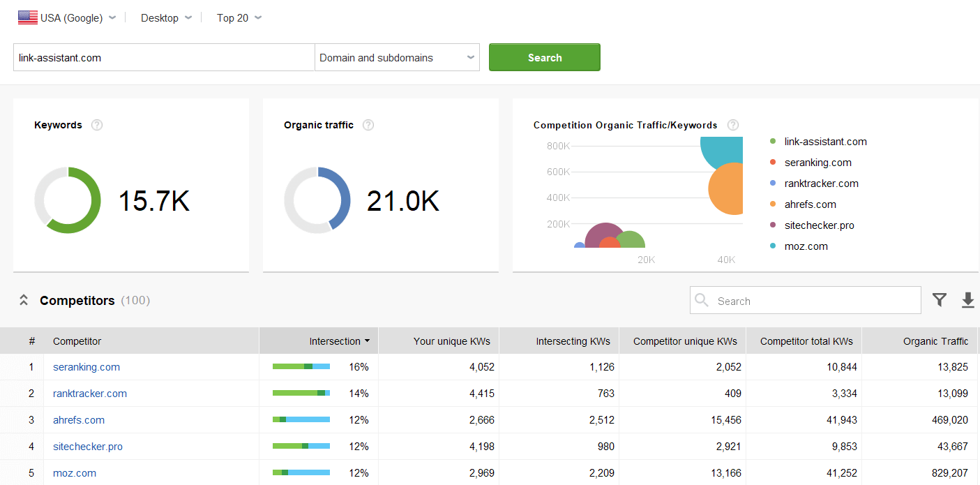The height and width of the screenshot is (485, 980).
Task: Sort by Competitor column header
Action: [151, 341]
